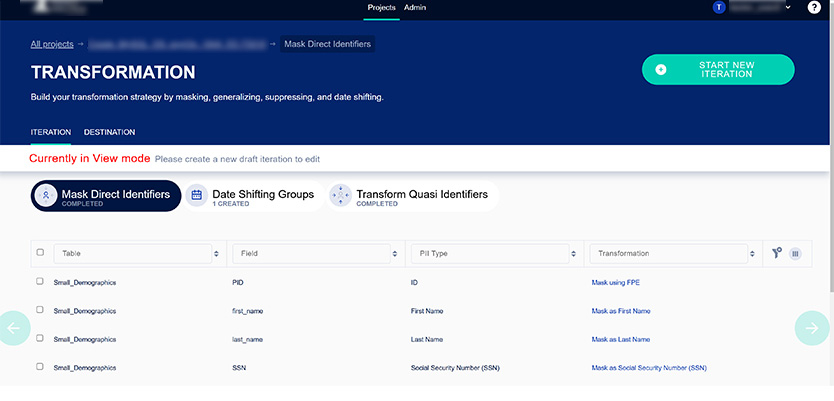Switch to the Destination tab
The width and height of the screenshot is (834, 401).
(x=109, y=132)
